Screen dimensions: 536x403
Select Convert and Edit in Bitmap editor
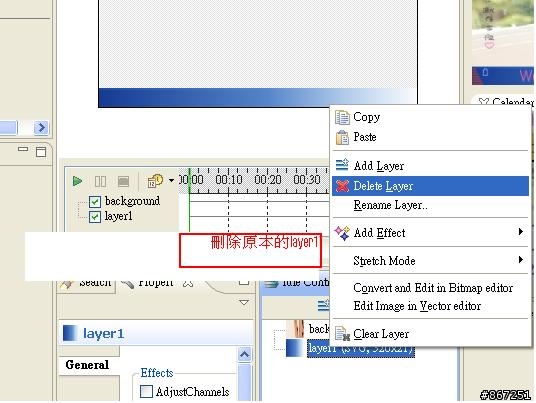430,288
